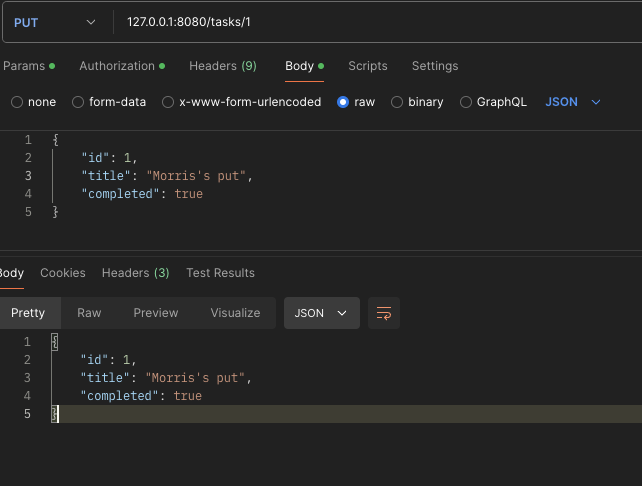Image resolution: width=642 pixels, height=486 pixels.
Task: Toggle the response wrap lines icon
Action: (384, 313)
